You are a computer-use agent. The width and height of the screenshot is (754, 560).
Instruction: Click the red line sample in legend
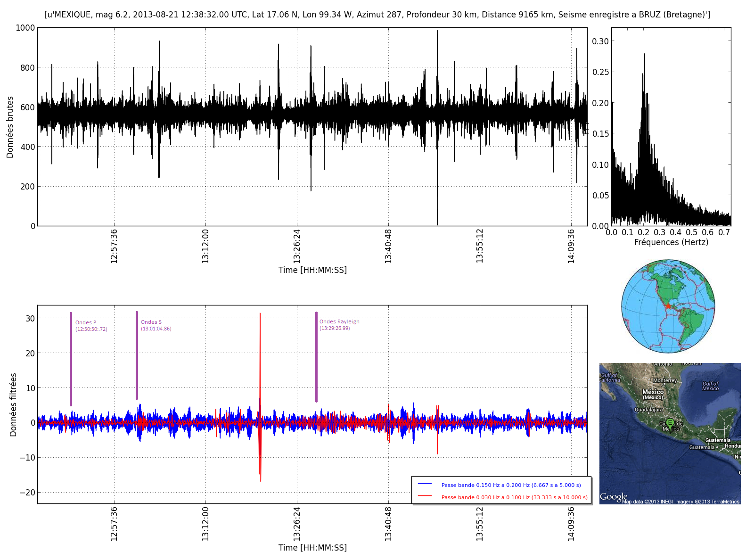point(425,496)
